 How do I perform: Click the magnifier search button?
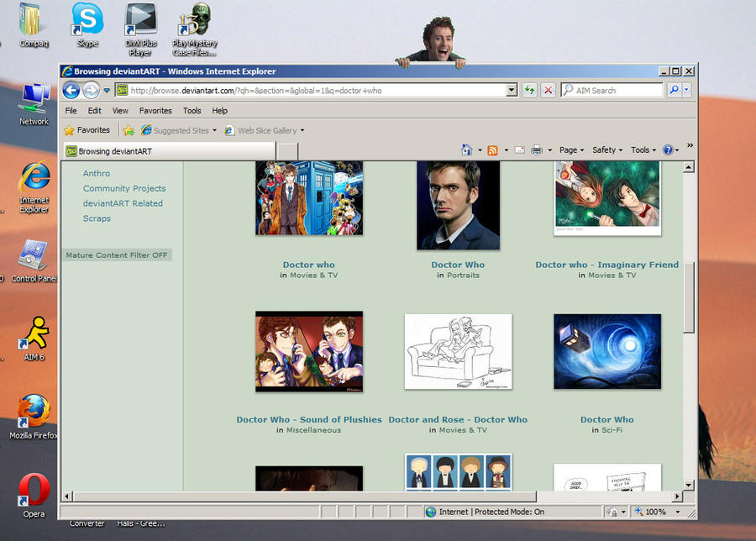point(674,90)
